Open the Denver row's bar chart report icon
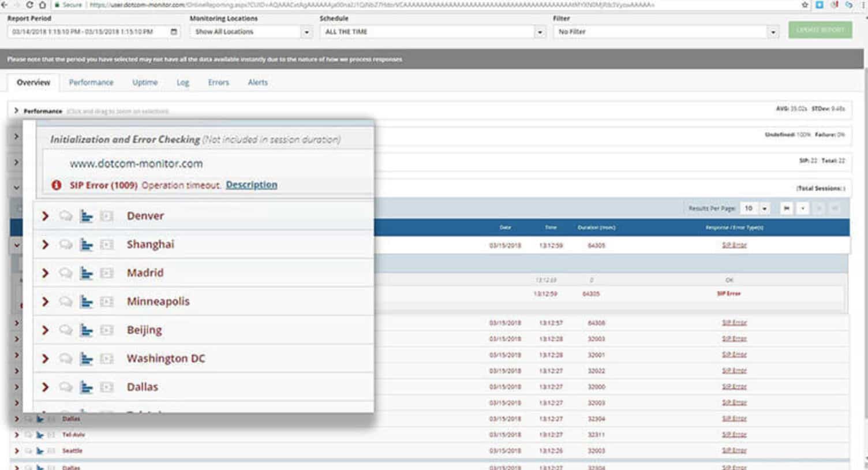The width and height of the screenshot is (868, 470). 87,216
